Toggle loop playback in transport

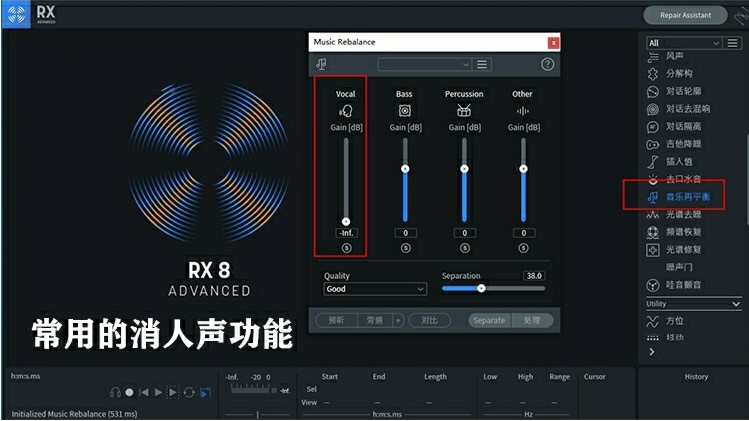(189, 392)
